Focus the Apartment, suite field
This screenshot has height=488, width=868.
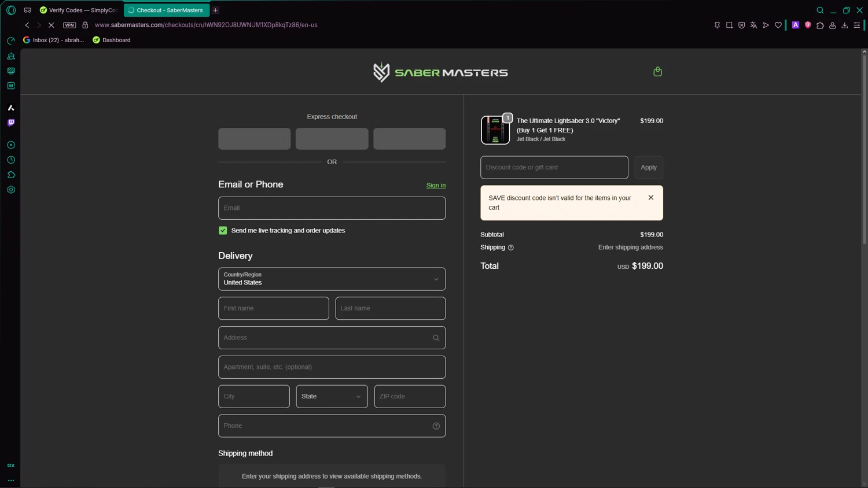pos(332,367)
